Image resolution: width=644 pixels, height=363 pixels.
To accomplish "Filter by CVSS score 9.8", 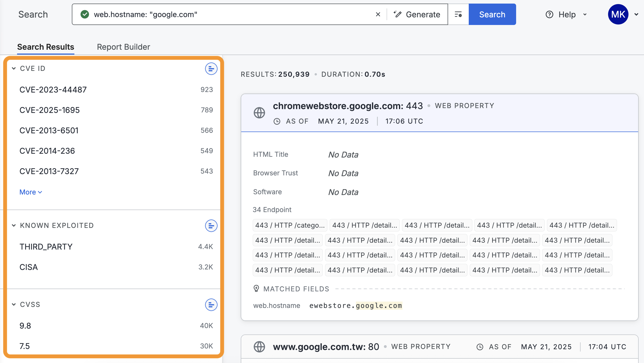I will [x=25, y=326].
